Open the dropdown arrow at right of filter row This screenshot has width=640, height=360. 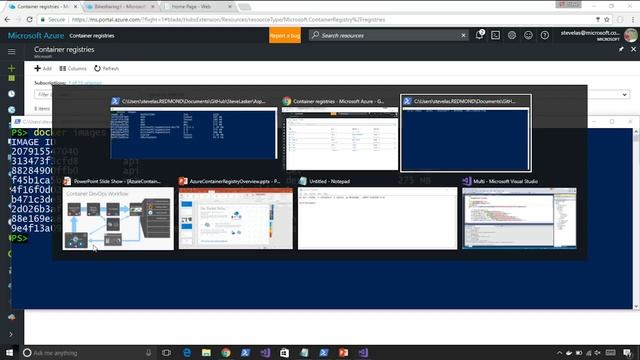click(x=624, y=94)
